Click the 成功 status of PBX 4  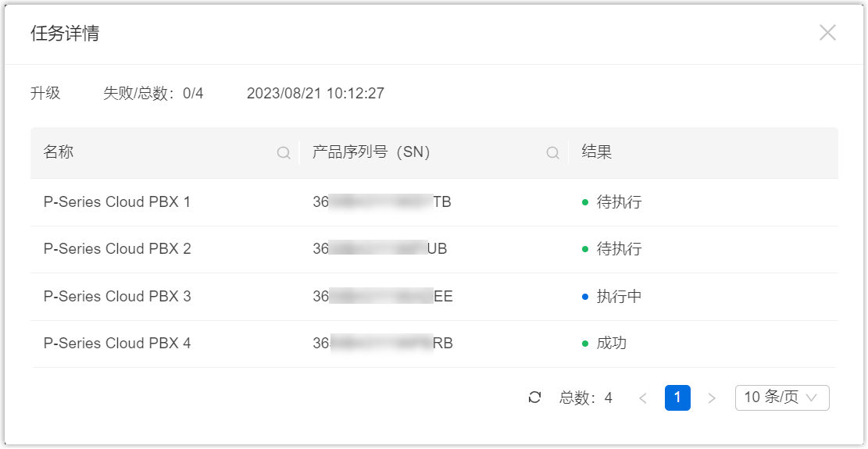pos(612,344)
